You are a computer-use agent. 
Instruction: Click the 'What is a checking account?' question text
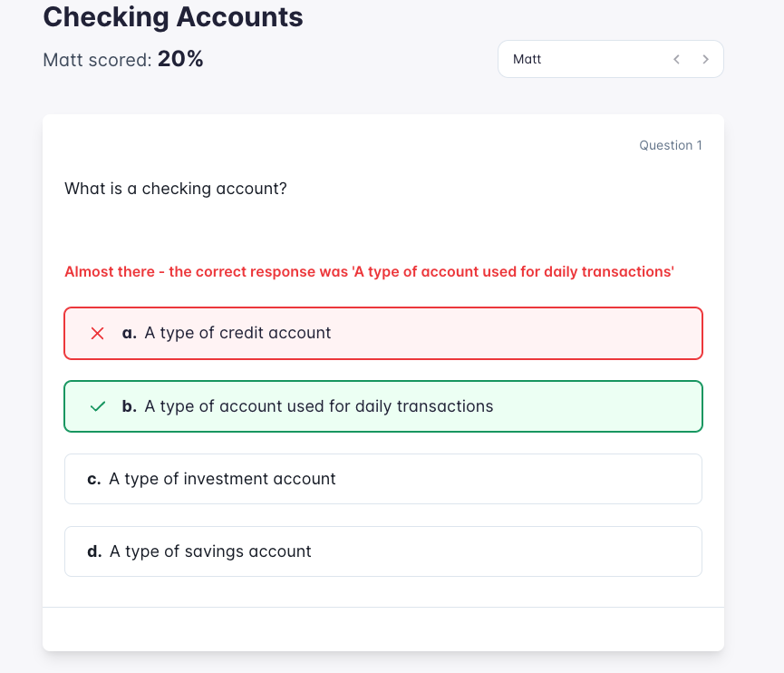tap(176, 189)
